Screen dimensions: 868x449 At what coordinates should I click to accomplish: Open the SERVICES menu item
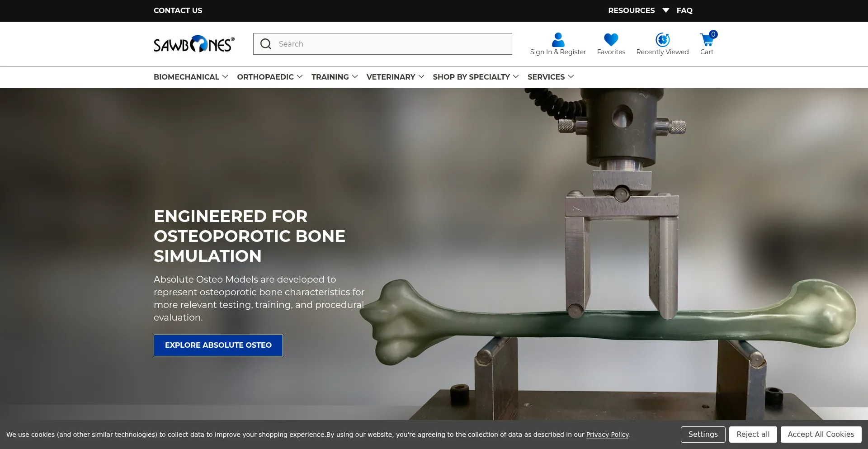[546, 77]
